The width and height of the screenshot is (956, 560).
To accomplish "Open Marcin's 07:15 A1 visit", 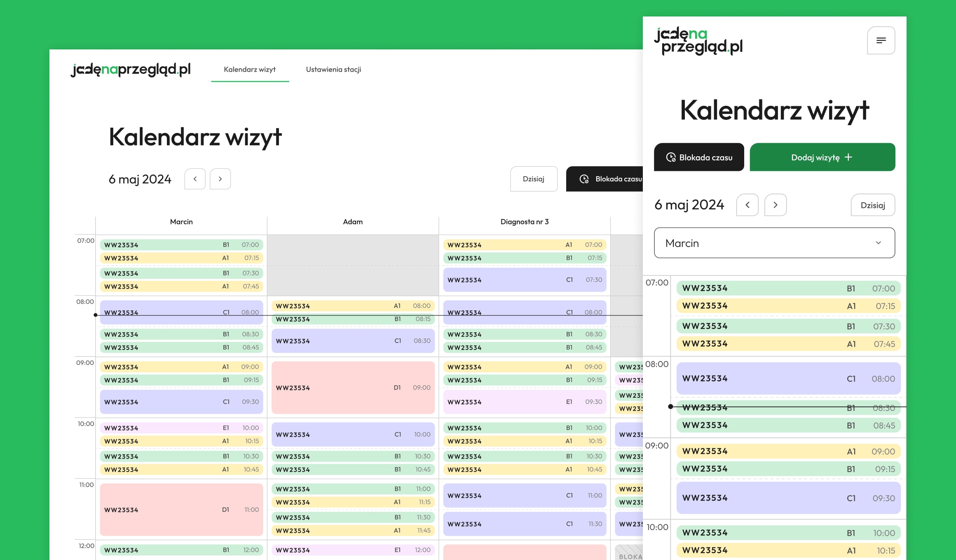I will coord(181,258).
